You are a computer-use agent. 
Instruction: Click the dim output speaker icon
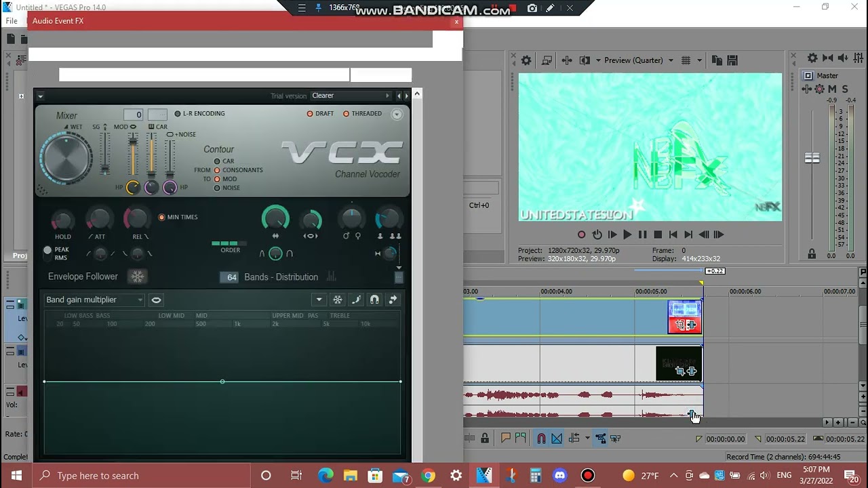coord(843,58)
